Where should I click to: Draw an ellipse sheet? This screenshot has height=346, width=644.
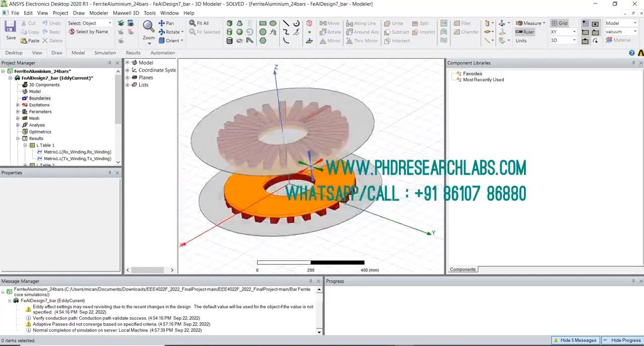[x=273, y=23]
